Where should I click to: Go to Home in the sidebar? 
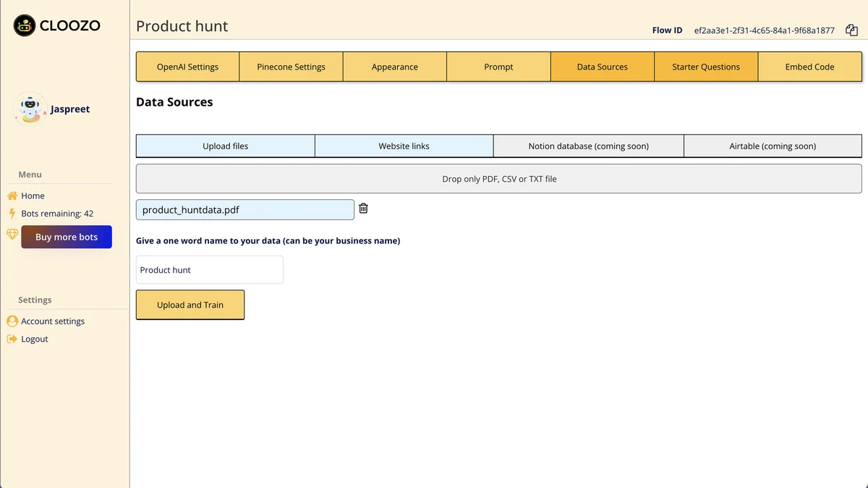(x=33, y=195)
